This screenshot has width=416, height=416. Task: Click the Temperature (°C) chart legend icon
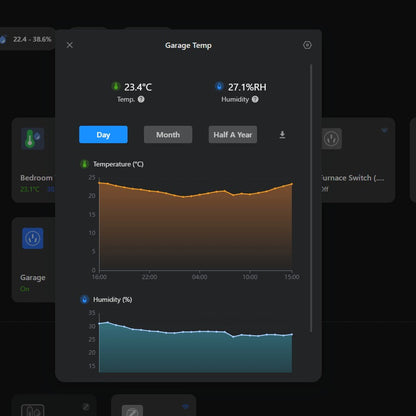point(85,164)
